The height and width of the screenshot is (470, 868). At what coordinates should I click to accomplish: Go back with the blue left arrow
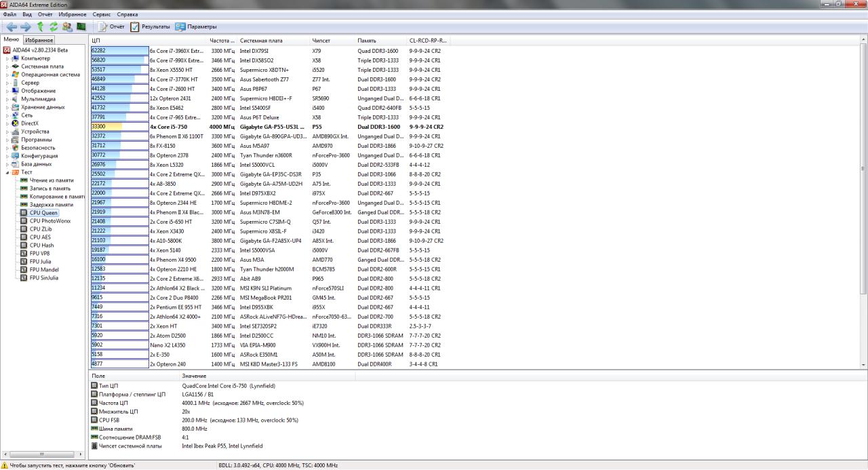tap(12, 26)
